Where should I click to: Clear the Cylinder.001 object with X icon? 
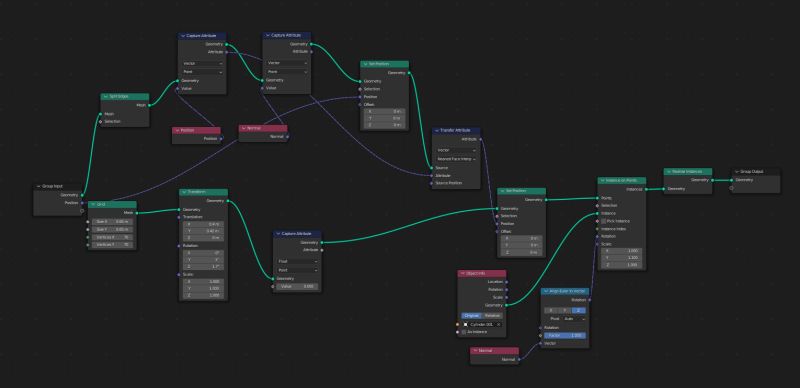point(498,324)
